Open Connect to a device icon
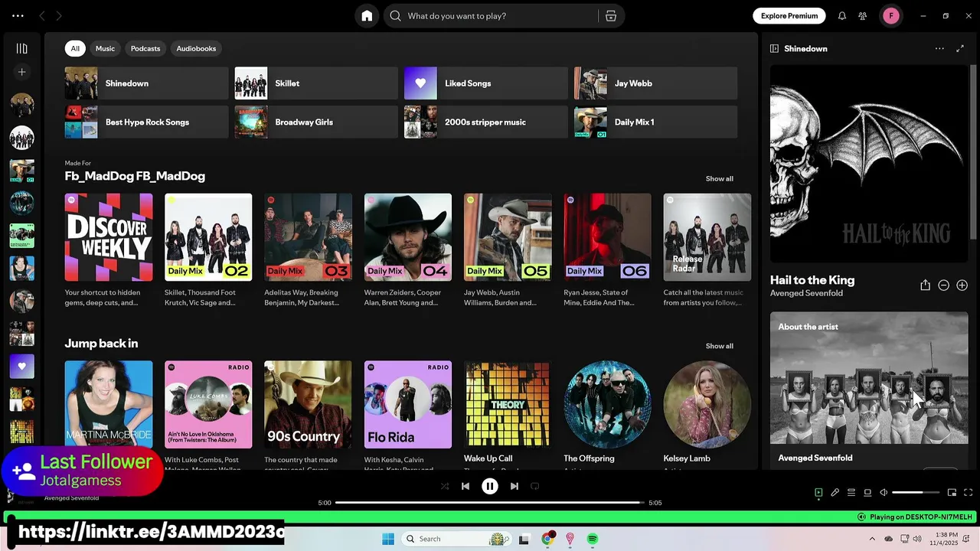Screen dimensions: 980x551 (x=867, y=493)
